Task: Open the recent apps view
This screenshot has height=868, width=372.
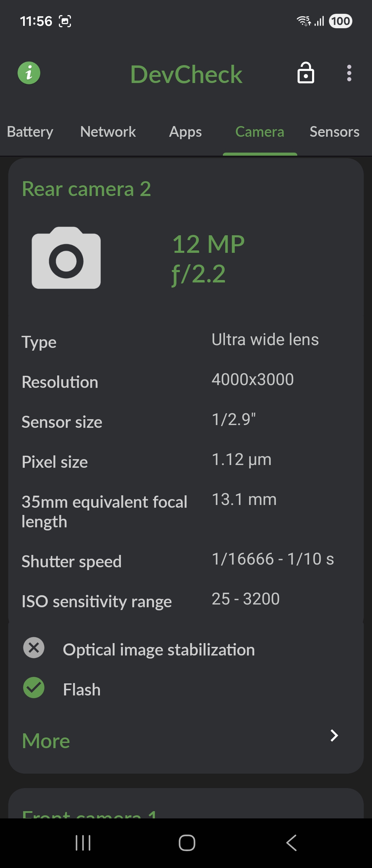Action: pyautogui.click(x=83, y=843)
